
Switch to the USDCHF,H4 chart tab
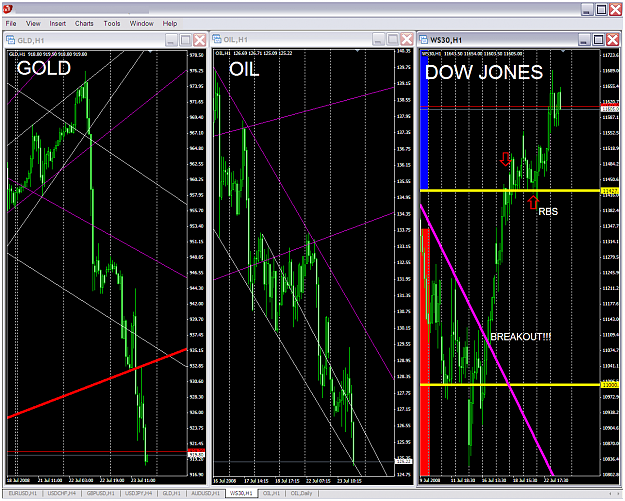[x=61, y=493]
